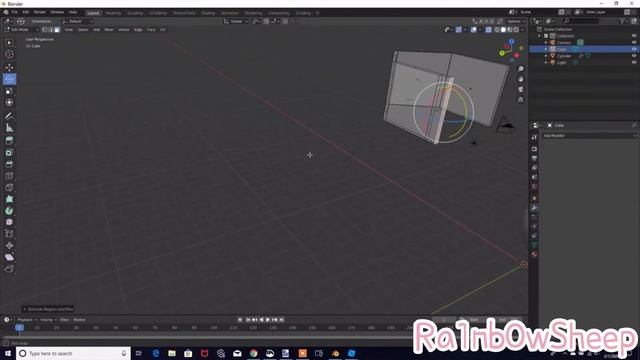Select the Poly Build tool
This screenshot has width=640, height=360.
(9, 199)
